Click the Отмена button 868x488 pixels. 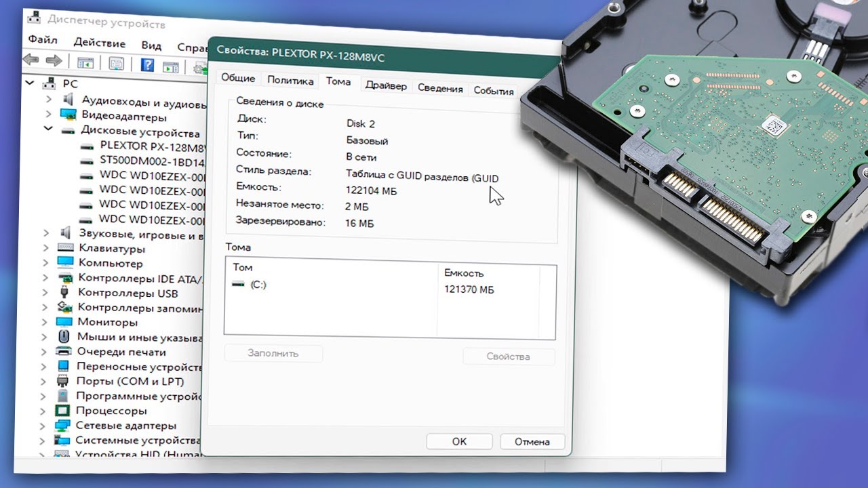click(x=532, y=442)
